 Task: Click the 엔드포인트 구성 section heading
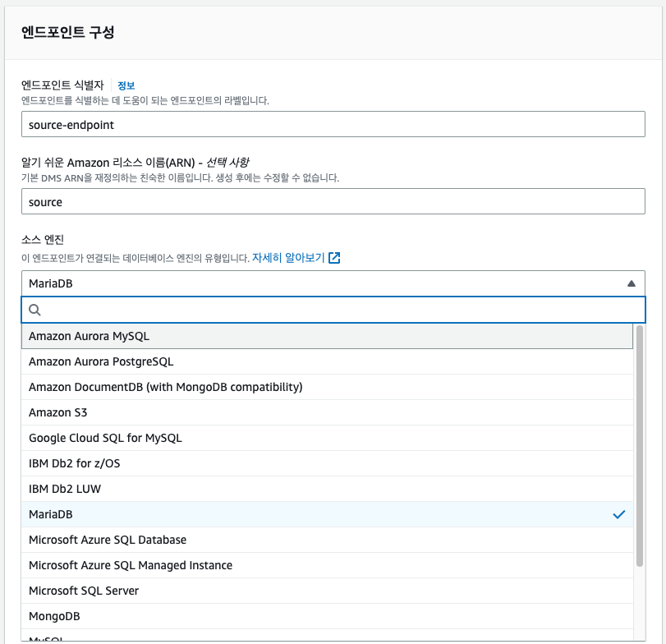tap(67, 32)
